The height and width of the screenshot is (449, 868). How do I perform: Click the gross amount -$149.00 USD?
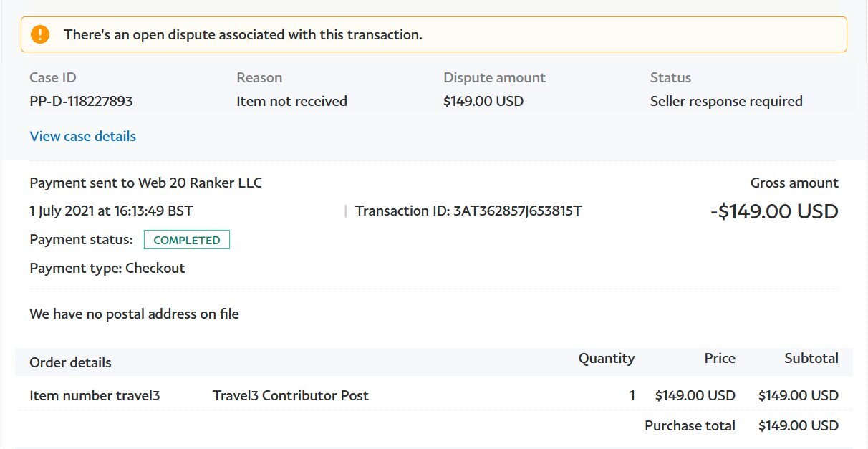click(x=774, y=211)
